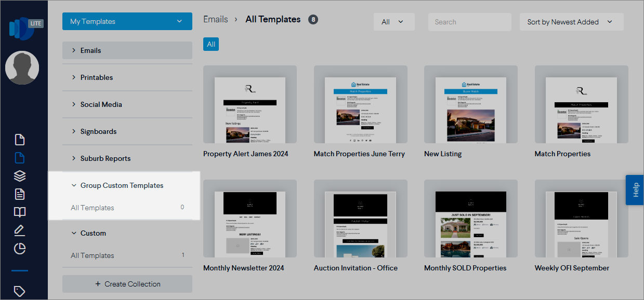Click the 'Property Alert James 2024' title
This screenshot has width=644, height=300.
246,154
